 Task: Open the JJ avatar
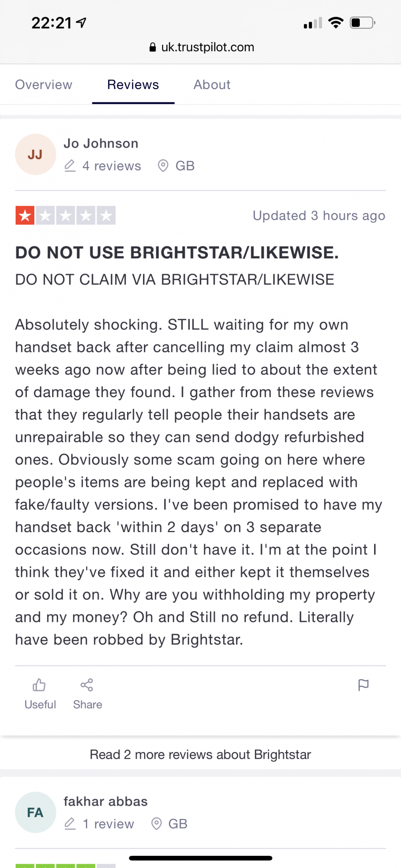tap(36, 155)
